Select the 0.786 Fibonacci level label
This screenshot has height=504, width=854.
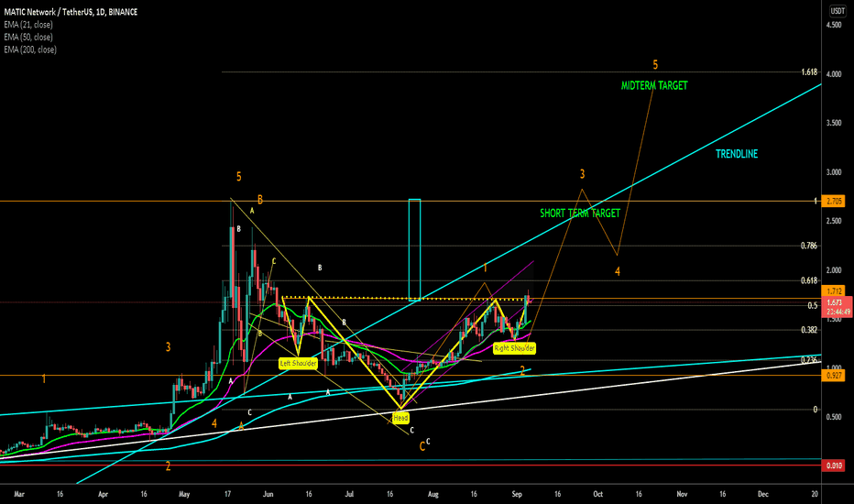coord(809,246)
